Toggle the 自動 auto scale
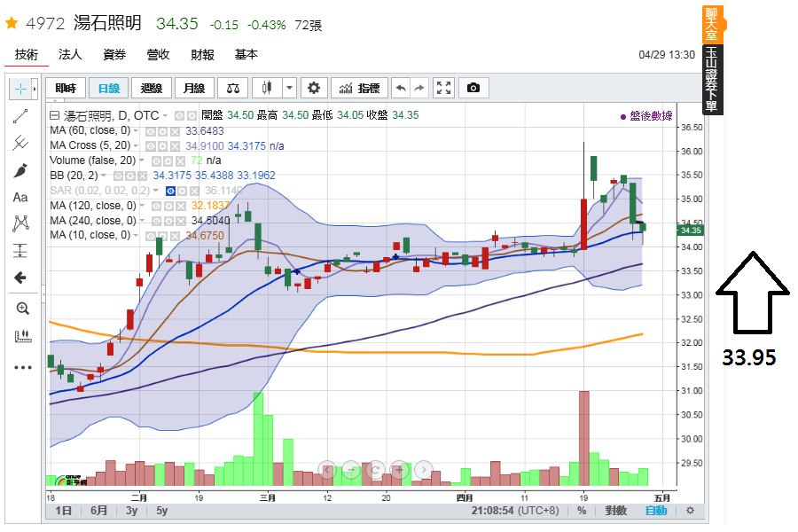Viewport: 798px width, 532px height. (656, 510)
